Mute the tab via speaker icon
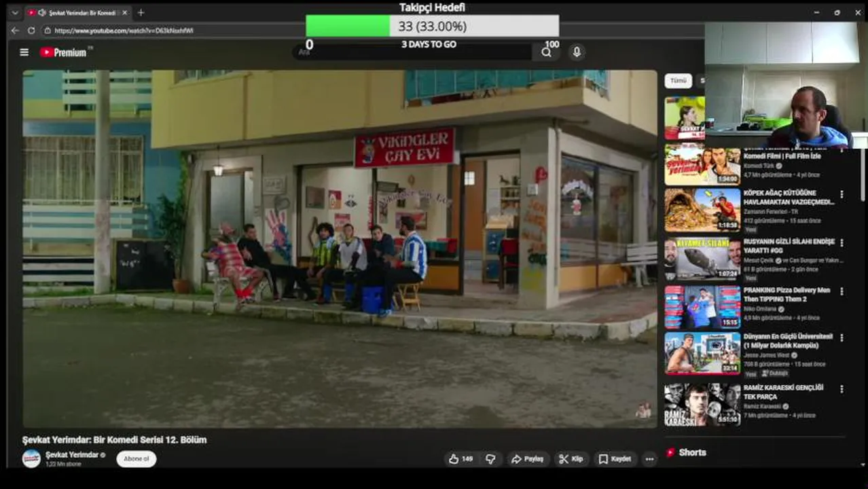Viewport: 868px width, 489px height. click(x=42, y=13)
